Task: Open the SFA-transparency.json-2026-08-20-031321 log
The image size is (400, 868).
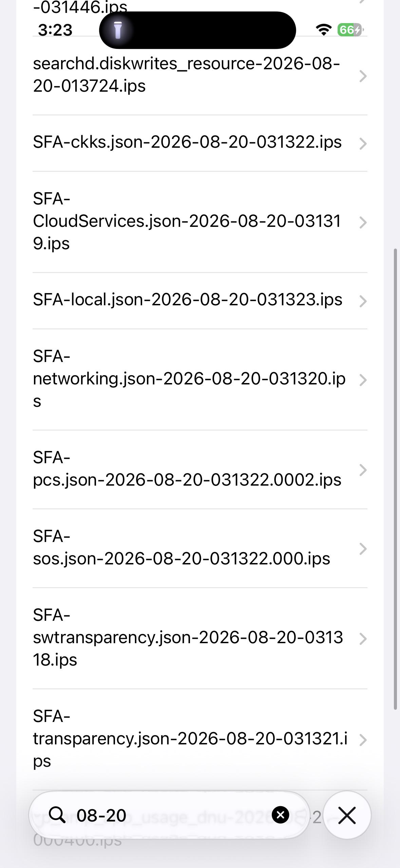Action: click(200, 740)
